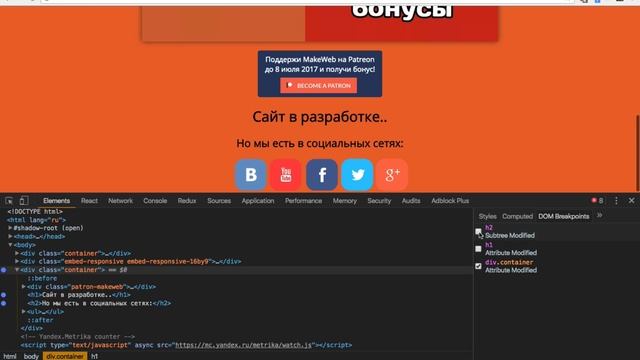Open the React tab
This screenshot has height=360, width=640.
(x=89, y=201)
